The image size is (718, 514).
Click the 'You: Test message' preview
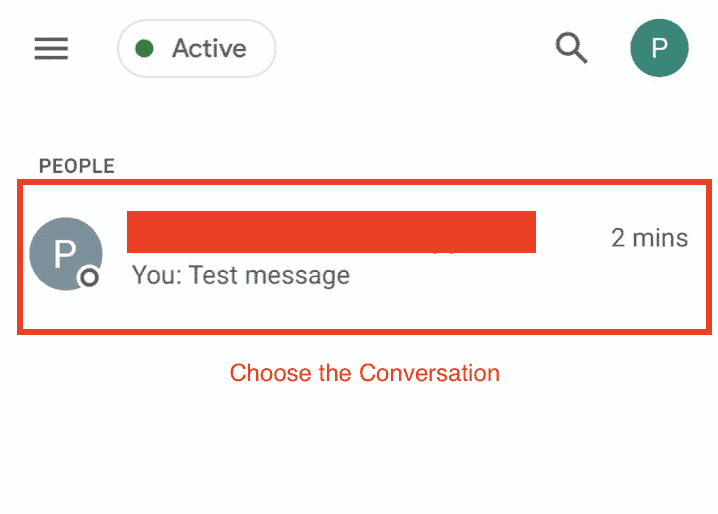point(241,276)
